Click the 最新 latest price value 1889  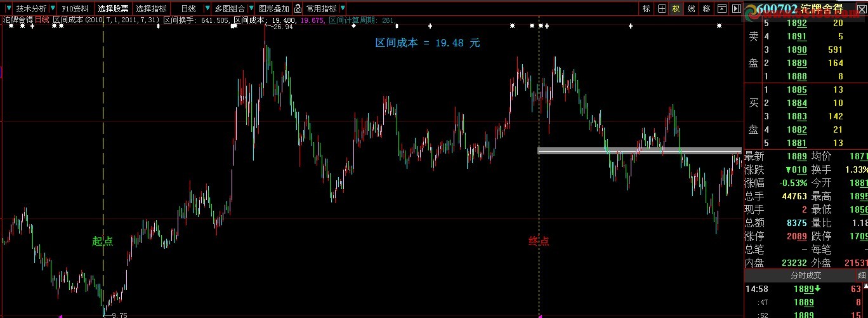pyautogui.click(x=797, y=156)
